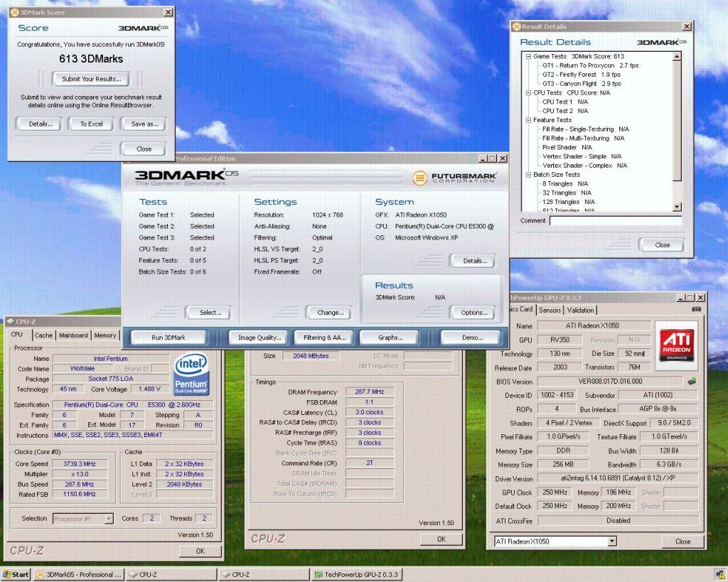Click the Save as button
The height and width of the screenshot is (582, 728).
point(145,124)
